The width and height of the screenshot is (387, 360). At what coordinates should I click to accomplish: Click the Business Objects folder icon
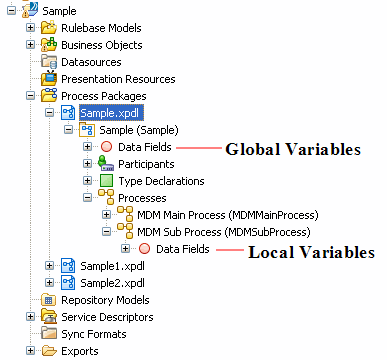point(49,45)
